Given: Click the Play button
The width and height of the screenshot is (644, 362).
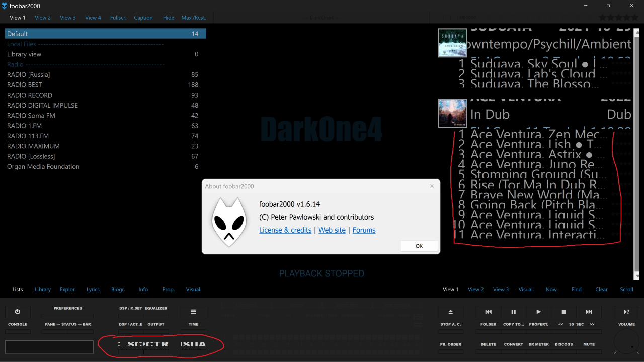Looking at the screenshot, I should 538,312.
